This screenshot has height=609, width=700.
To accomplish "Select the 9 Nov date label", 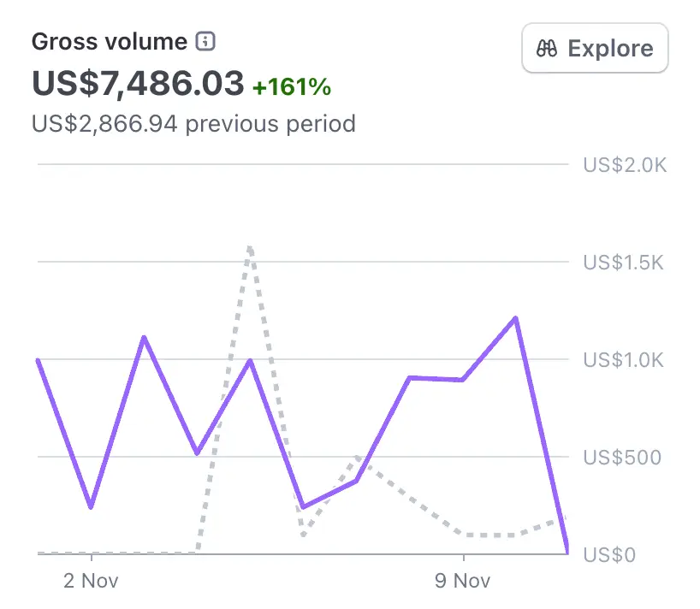I will [462, 582].
